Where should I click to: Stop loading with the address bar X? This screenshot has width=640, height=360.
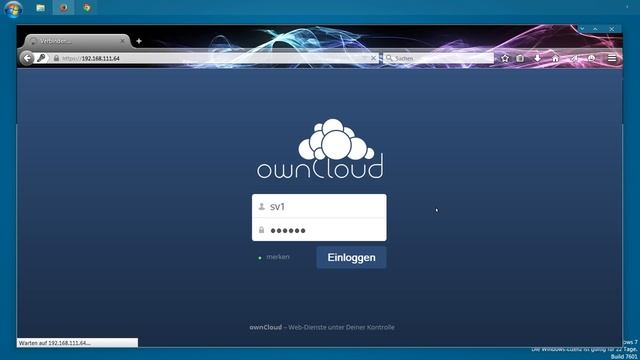(373, 58)
